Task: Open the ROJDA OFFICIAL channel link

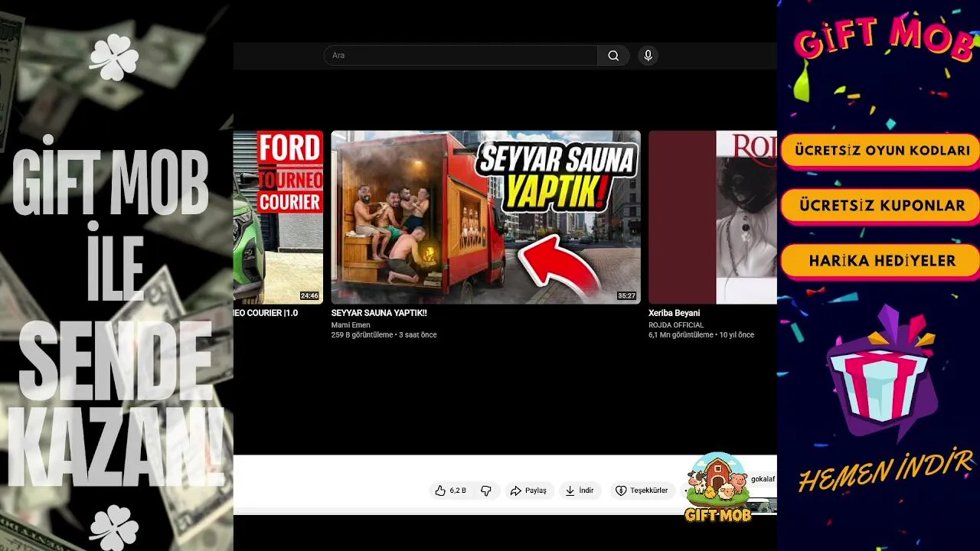Action: (676, 325)
